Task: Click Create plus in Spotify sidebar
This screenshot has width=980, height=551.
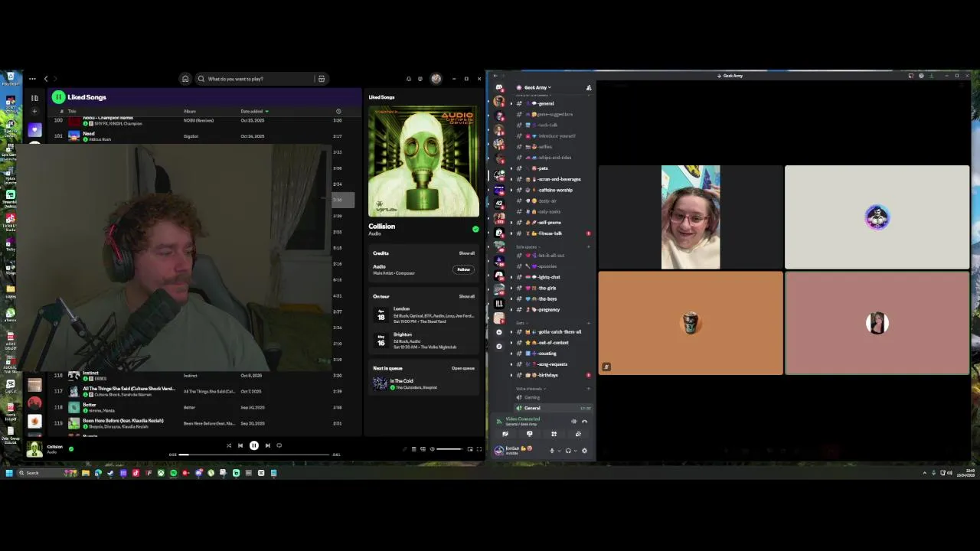Action: [x=34, y=112]
